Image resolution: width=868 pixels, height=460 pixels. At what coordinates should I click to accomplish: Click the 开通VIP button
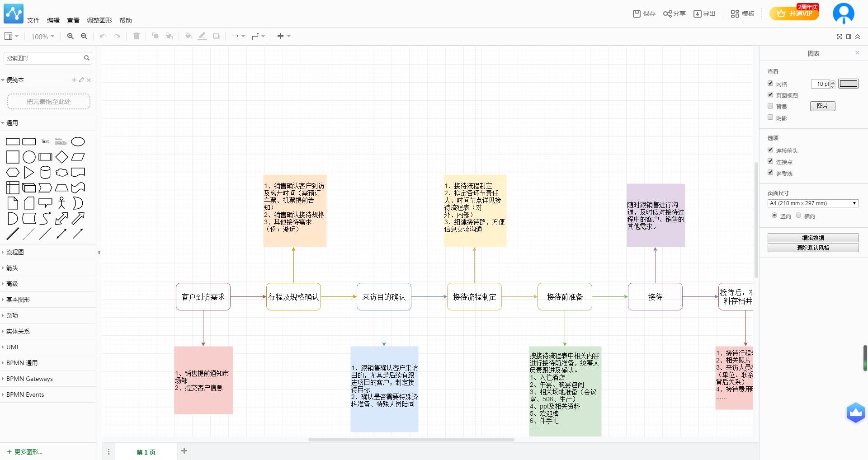[x=794, y=14]
